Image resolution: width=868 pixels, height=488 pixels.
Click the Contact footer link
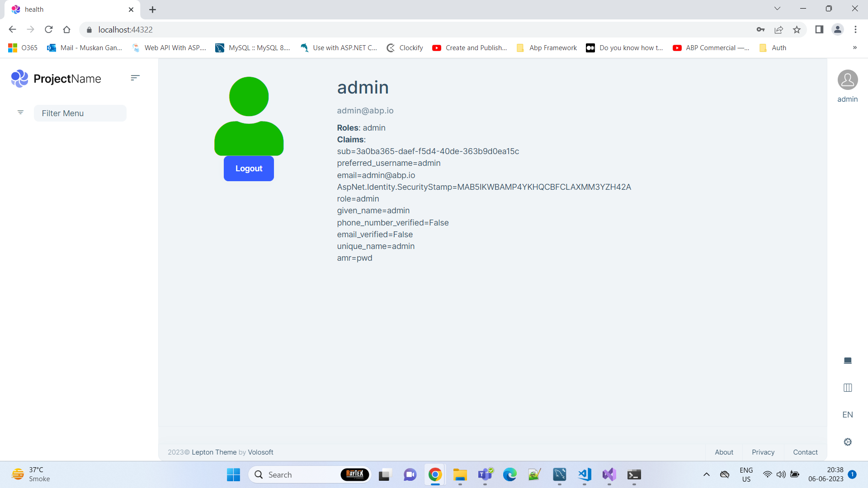(x=805, y=452)
